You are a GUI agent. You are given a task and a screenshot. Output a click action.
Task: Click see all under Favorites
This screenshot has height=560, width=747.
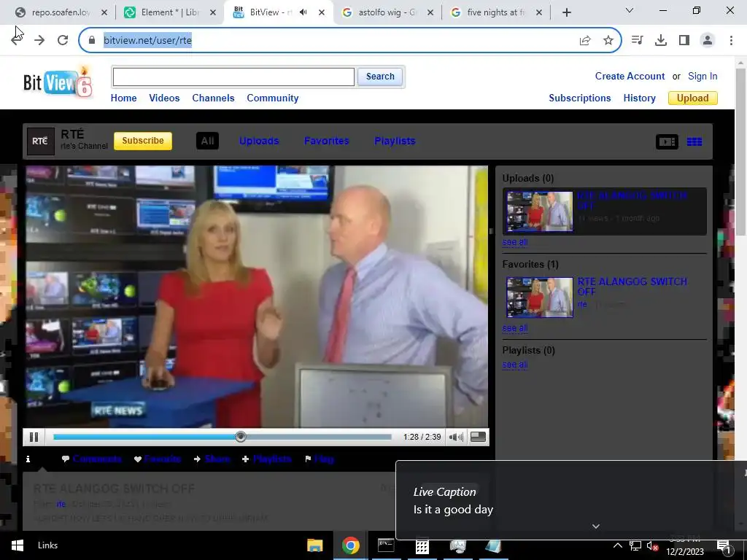(515, 328)
